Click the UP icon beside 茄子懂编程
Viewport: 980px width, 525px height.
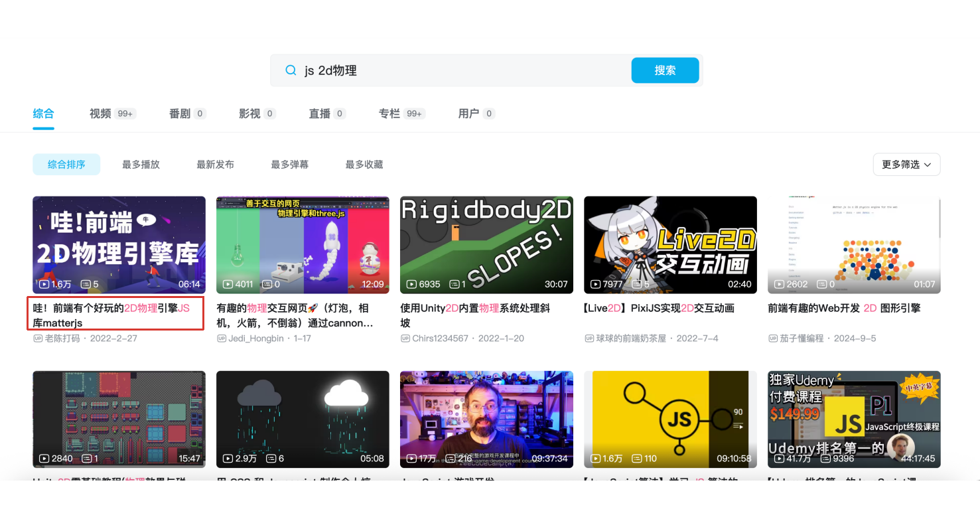(773, 338)
